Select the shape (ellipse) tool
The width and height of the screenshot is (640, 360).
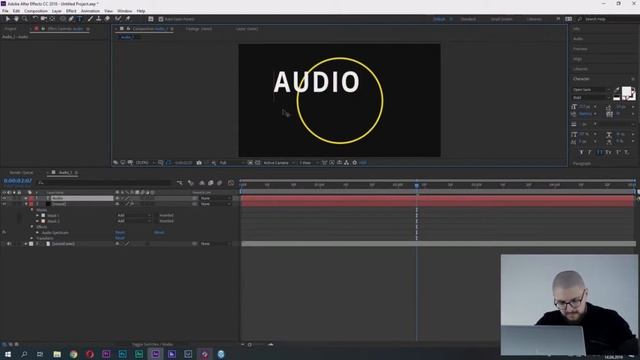click(x=63, y=19)
